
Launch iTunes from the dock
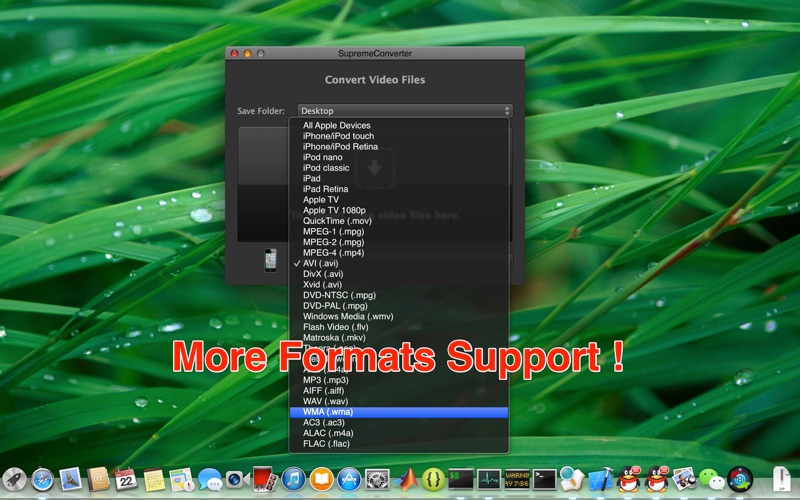[293, 480]
